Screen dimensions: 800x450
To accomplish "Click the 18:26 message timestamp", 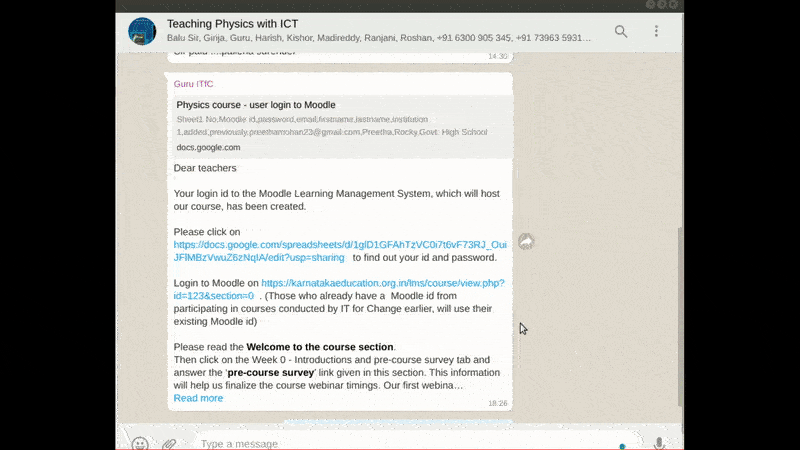I will point(497,403).
